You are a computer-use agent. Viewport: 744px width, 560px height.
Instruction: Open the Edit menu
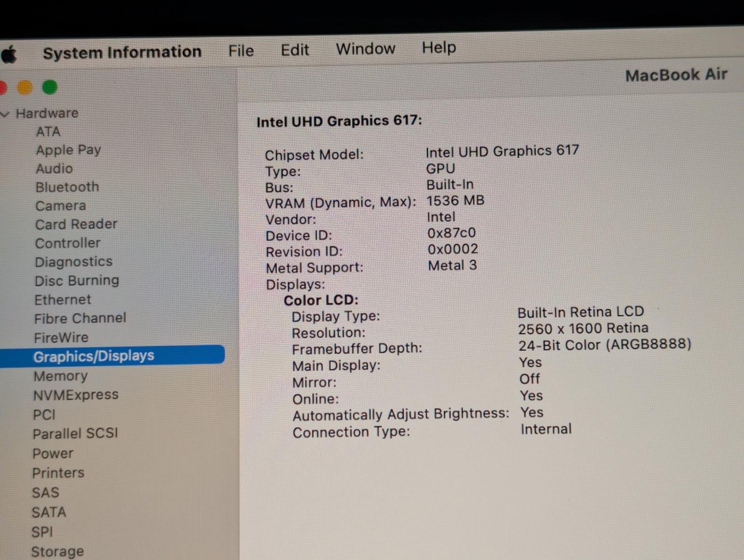[295, 50]
